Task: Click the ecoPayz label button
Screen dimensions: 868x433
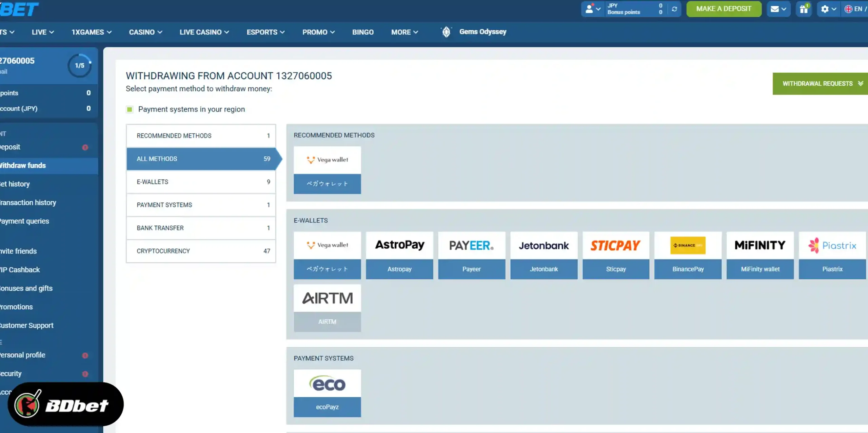Action: pyautogui.click(x=327, y=407)
